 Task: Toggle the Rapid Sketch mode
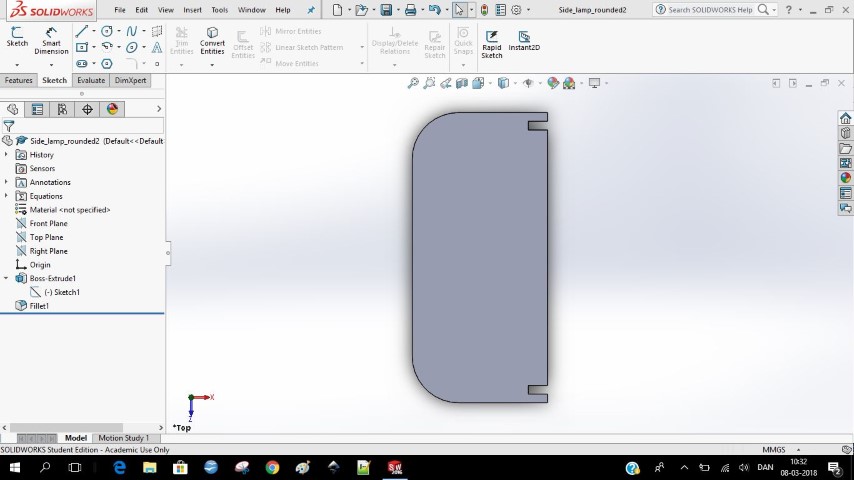pos(492,44)
